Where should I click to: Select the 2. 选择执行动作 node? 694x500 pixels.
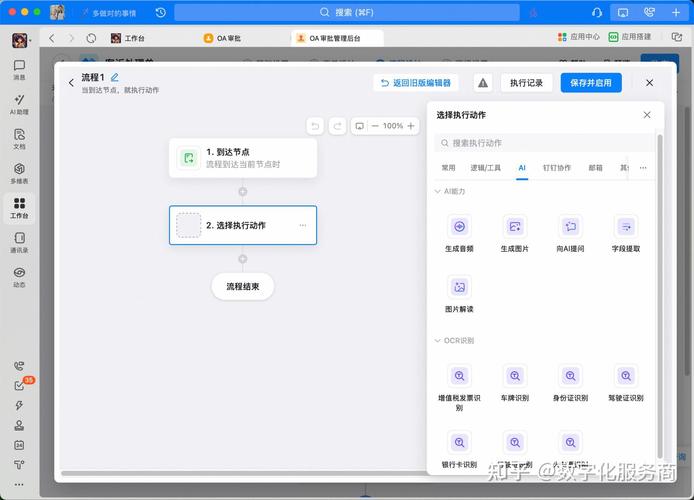243,225
